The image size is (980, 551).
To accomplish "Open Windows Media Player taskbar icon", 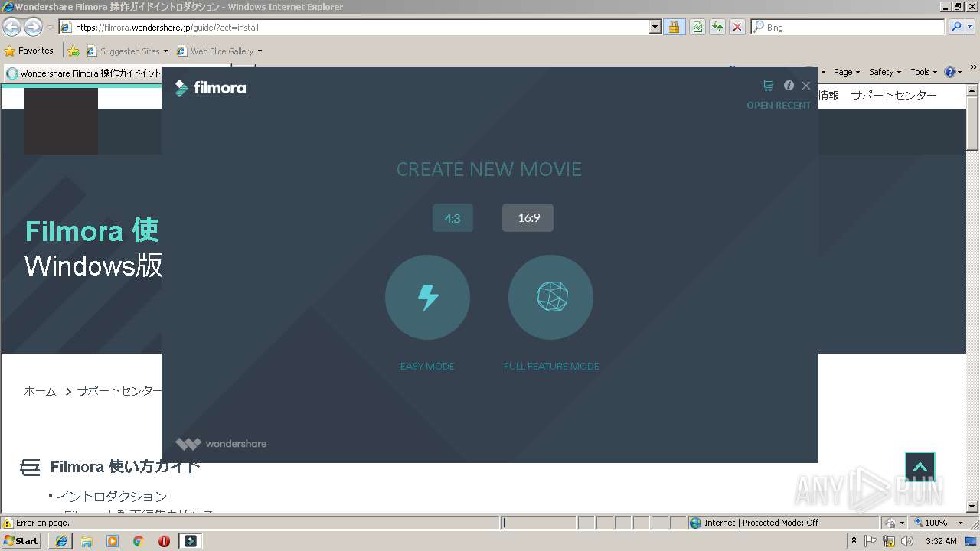I will pos(113,541).
